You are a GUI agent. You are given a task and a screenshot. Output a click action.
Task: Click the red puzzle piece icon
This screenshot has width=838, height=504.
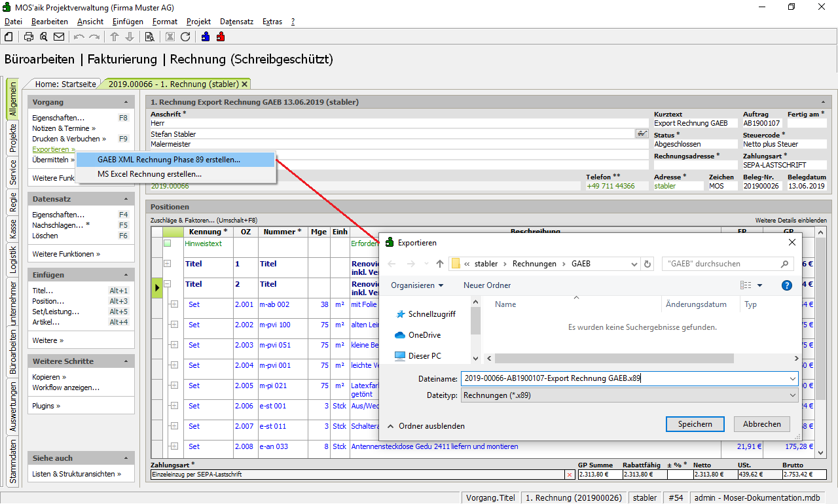click(x=221, y=37)
